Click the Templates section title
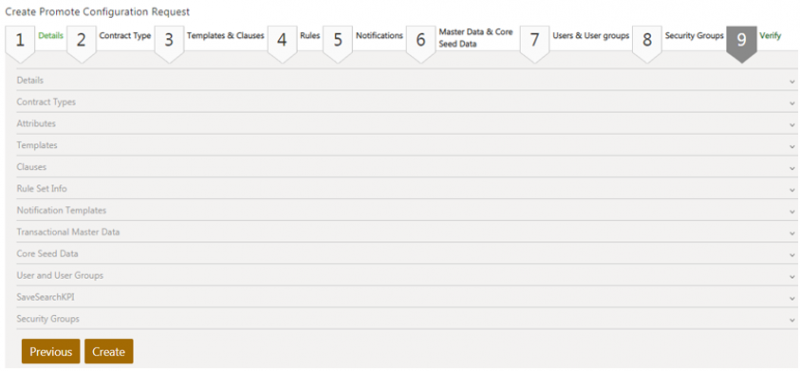The height and width of the screenshot is (371, 800). [x=37, y=145]
